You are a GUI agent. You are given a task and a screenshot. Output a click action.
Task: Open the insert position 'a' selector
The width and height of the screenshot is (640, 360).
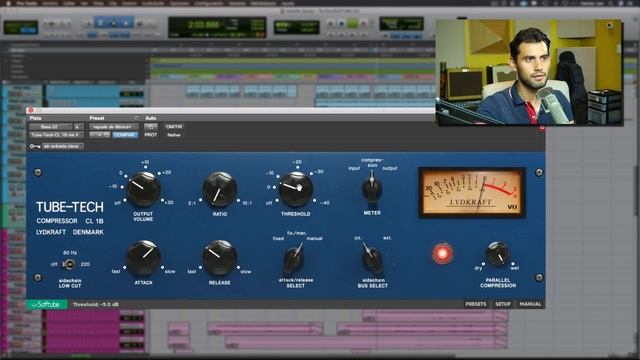(x=78, y=127)
